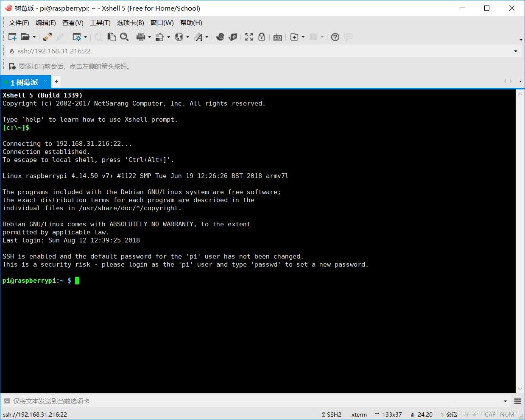This screenshot has height=420, width=525.
Task: Click the Open session folder icon
Action: (x=25, y=37)
